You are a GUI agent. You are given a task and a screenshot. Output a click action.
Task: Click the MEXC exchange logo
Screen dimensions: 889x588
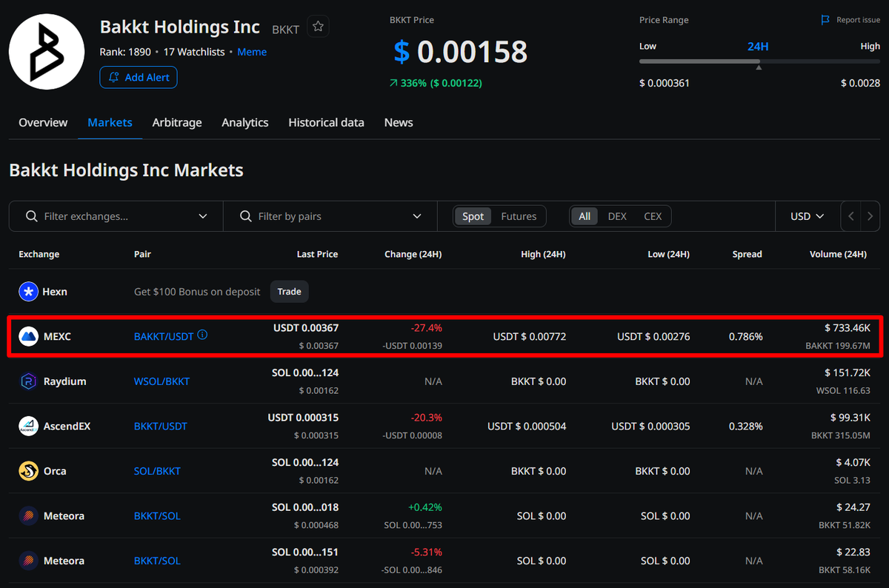(x=28, y=337)
